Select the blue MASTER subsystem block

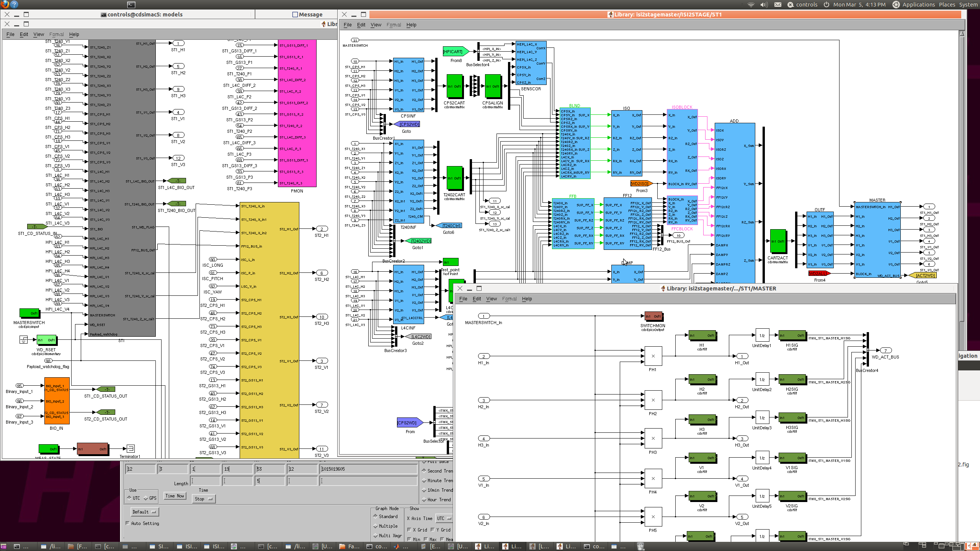coord(878,240)
